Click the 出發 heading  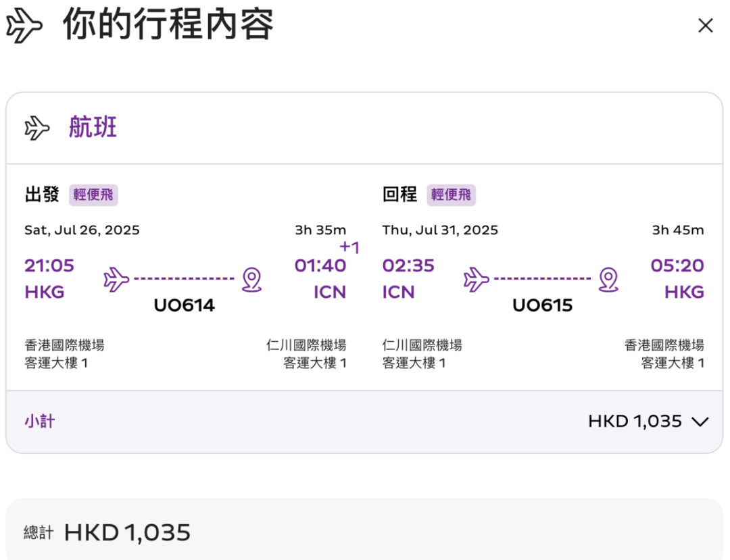point(42,195)
